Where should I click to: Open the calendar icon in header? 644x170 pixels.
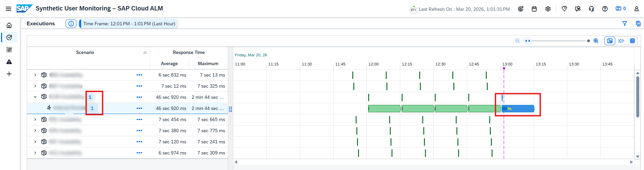point(534,9)
